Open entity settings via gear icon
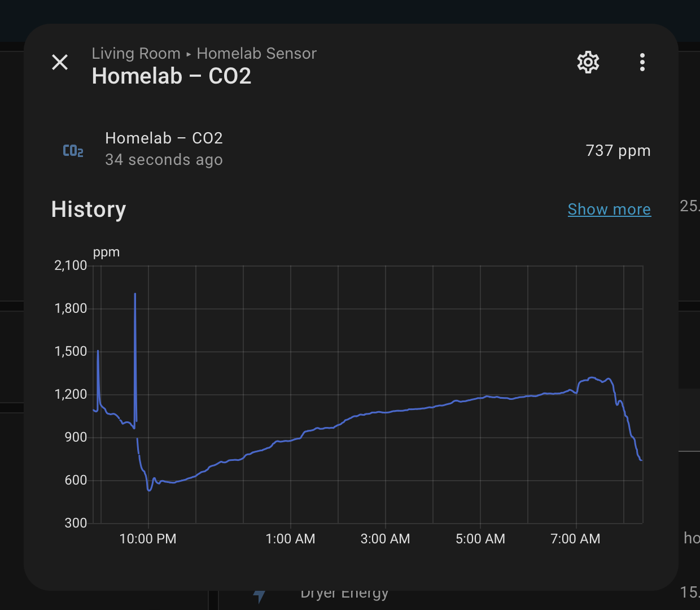The image size is (700, 610). [588, 62]
